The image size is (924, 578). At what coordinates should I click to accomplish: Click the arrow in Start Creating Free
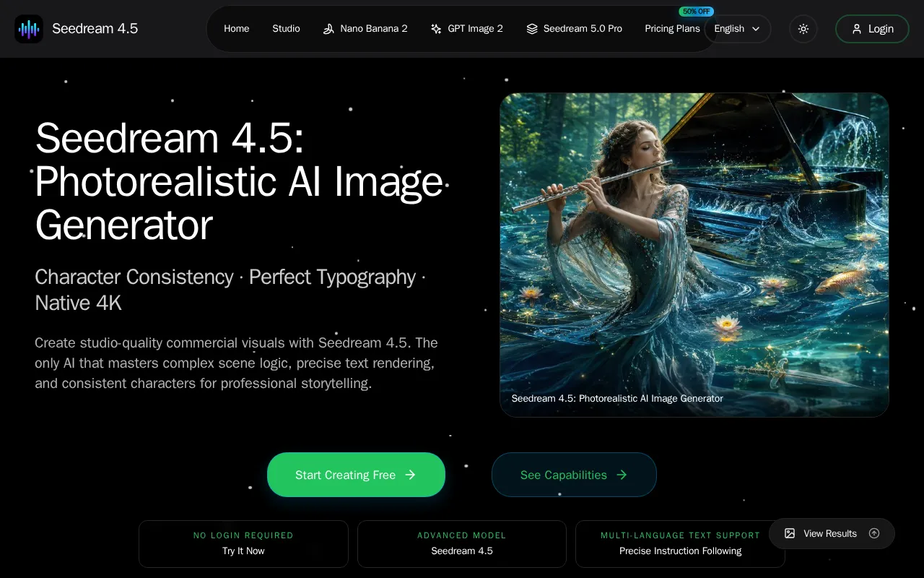410,475
